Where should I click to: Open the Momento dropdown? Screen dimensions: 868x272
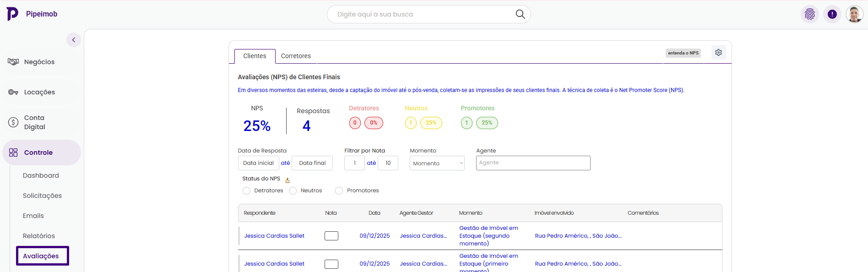point(437,163)
